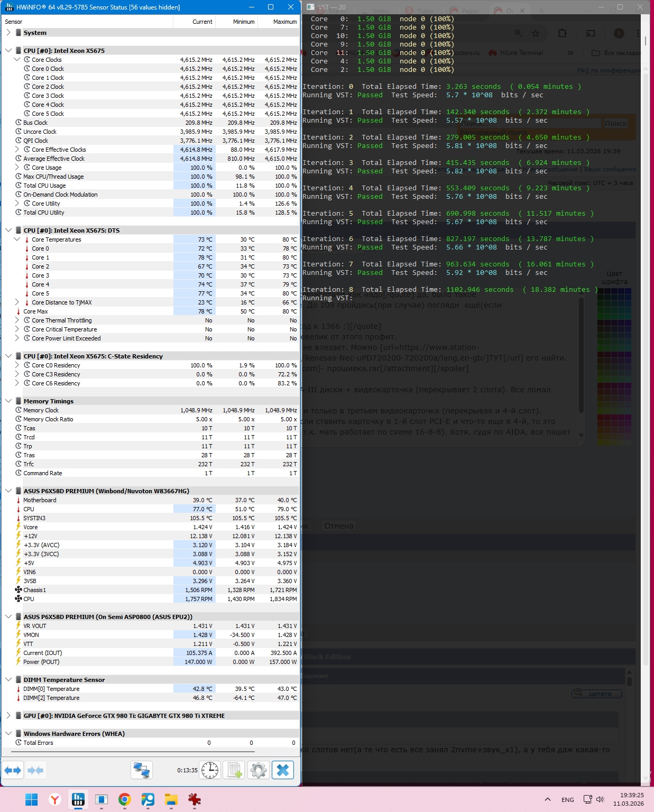Open File Explorer from the taskbar

(x=171, y=799)
